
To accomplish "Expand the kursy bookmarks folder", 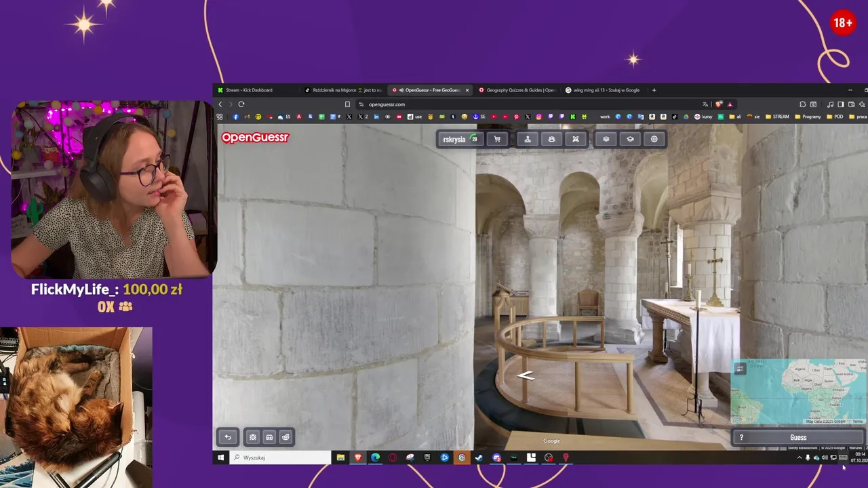I will pos(703,117).
